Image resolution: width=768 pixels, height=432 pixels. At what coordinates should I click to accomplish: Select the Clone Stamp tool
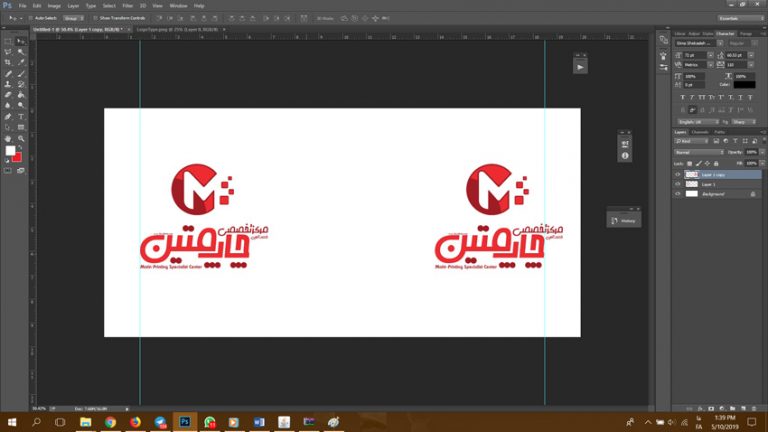(8, 84)
